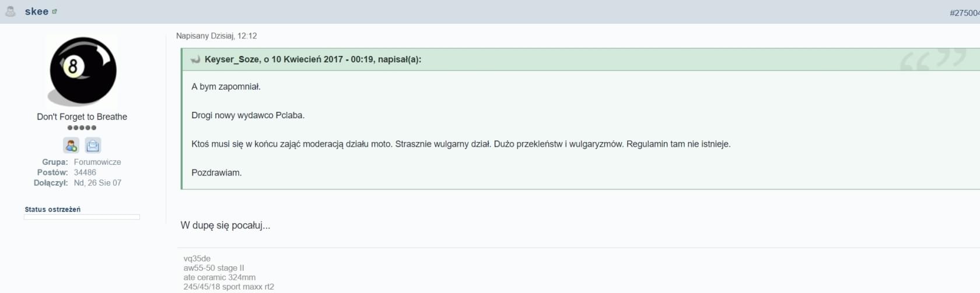Click the quote snapback arrow before Keyser_Soze

[x=195, y=59]
